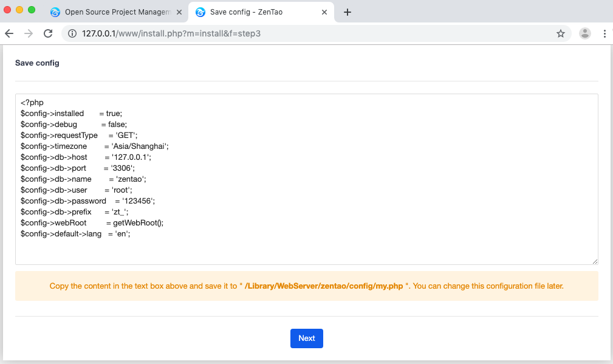Click the Next button
This screenshot has height=364, width=613.
point(306,338)
